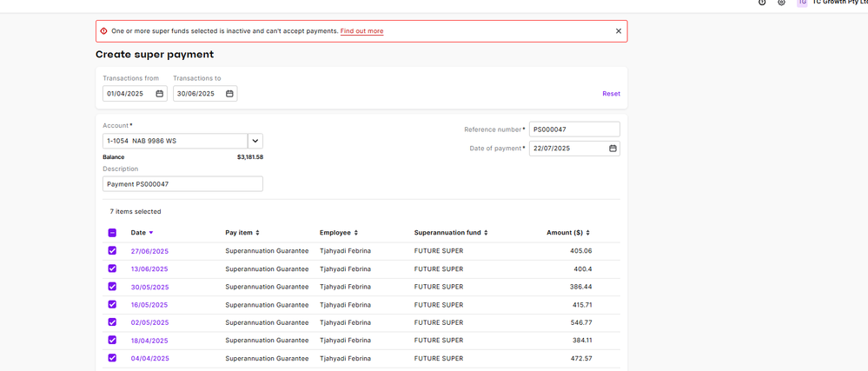Toggle Date column sort order
The height and width of the screenshot is (371, 868).
[142, 233]
